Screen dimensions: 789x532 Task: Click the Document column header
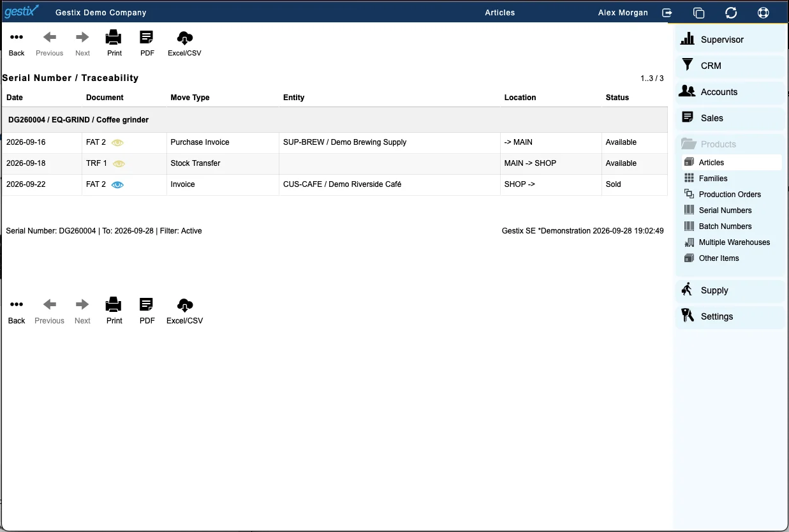(105, 98)
